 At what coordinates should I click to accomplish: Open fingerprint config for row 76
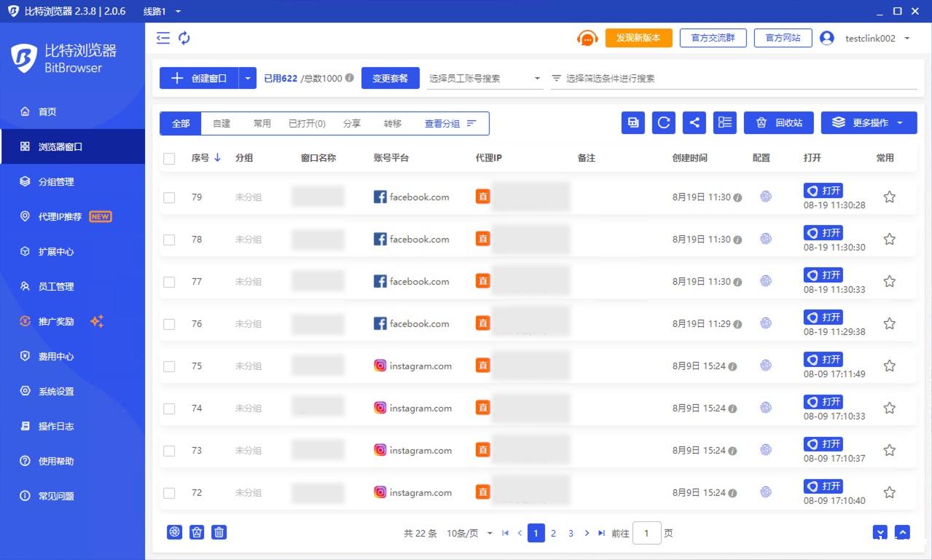766,323
